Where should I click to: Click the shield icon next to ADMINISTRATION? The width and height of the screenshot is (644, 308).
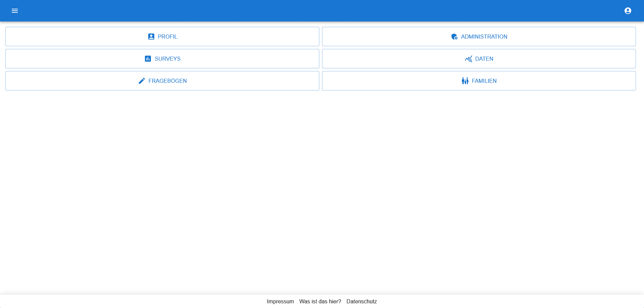(454, 37)
